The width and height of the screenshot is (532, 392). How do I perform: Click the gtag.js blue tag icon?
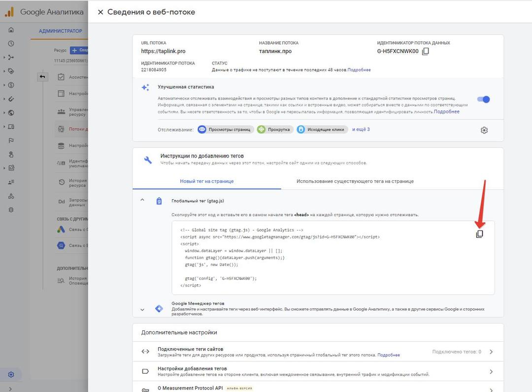[159, 201]
